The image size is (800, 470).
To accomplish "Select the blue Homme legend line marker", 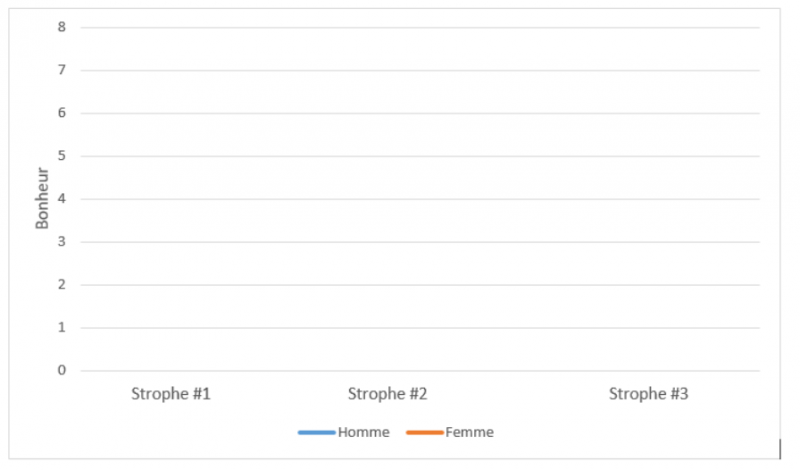I will pyautogui.click(x=316, y=433).
